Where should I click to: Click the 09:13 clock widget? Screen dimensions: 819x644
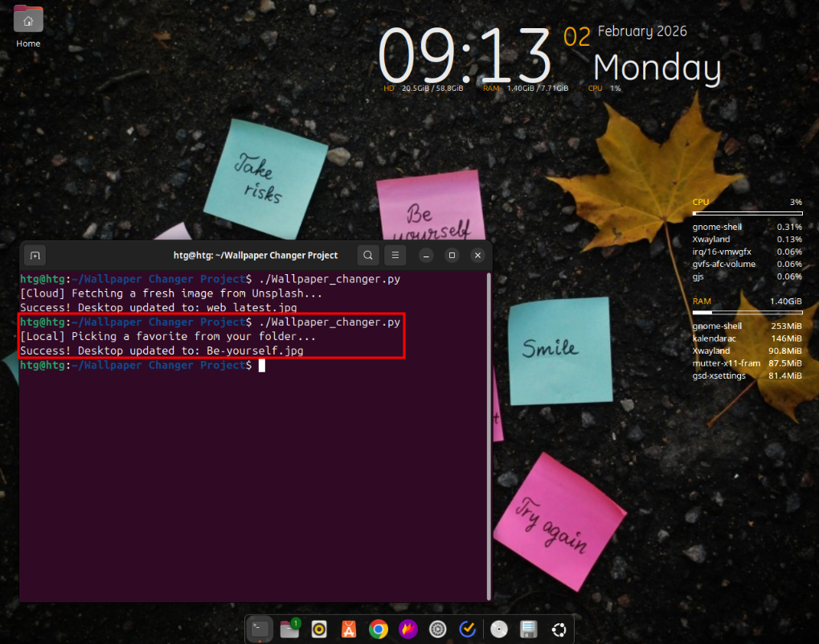click(x=464, y=55)
